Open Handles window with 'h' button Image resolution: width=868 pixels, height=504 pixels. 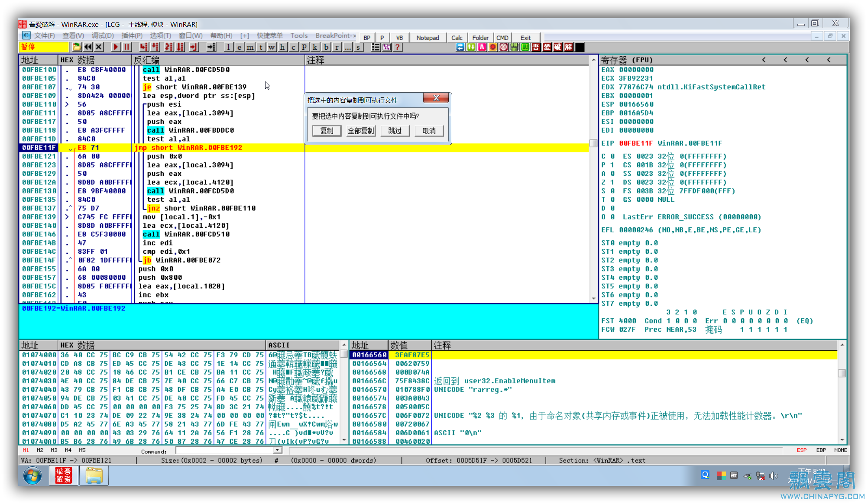tap(282, 47)
